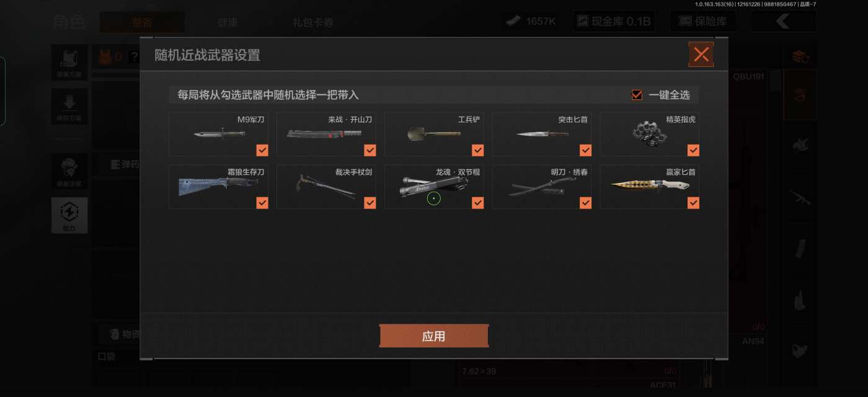Select the 突击匕首 assault dagger icon
The width and height of the screenshot is (868, 397).
point(542,133)
